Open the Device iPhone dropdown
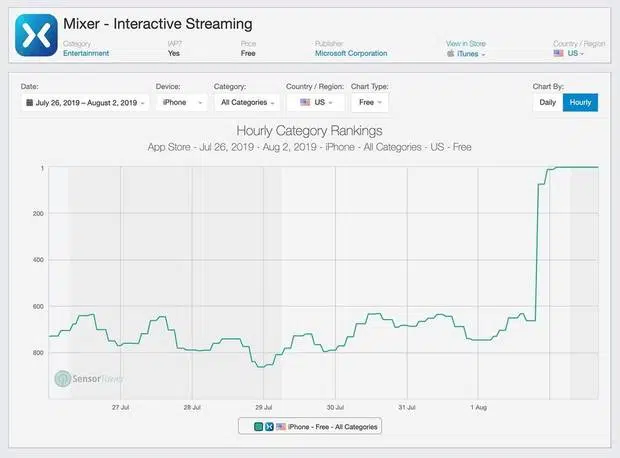The width and height of the screenshot is (620, 458). (182, 102)
